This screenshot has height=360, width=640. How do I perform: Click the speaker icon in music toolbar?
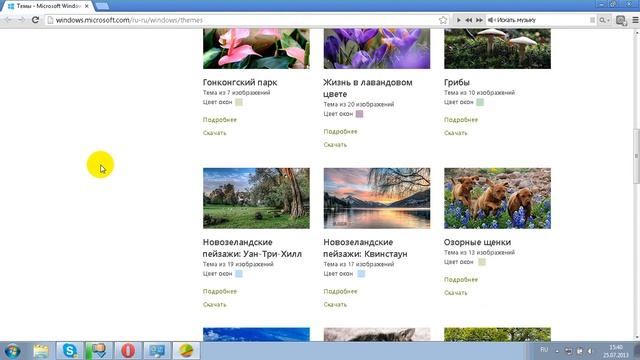491,20
